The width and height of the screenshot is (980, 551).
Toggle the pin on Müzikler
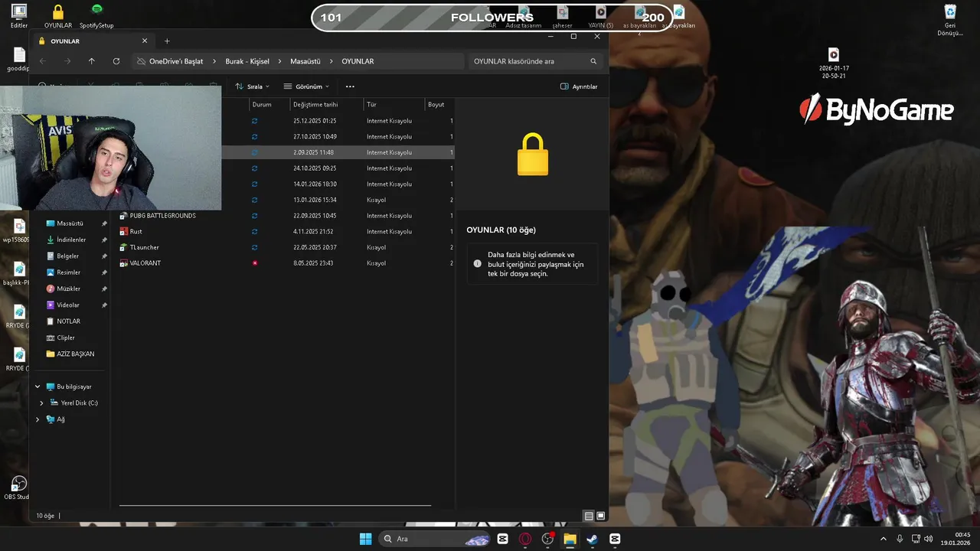[104, 289]
